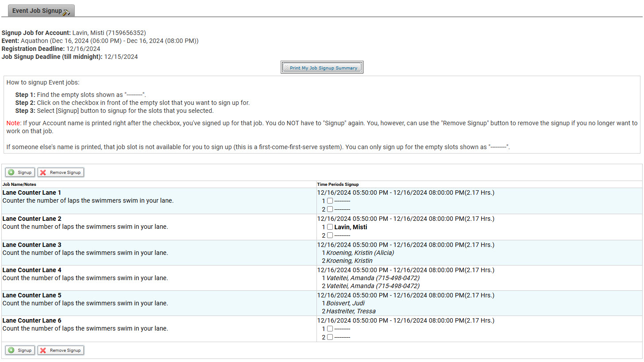Image resolution: width=644 pixels, height=362 pixels.
Task: Check slot 2 checkbox for Lane Counter Lane 1
Action: 330,209
